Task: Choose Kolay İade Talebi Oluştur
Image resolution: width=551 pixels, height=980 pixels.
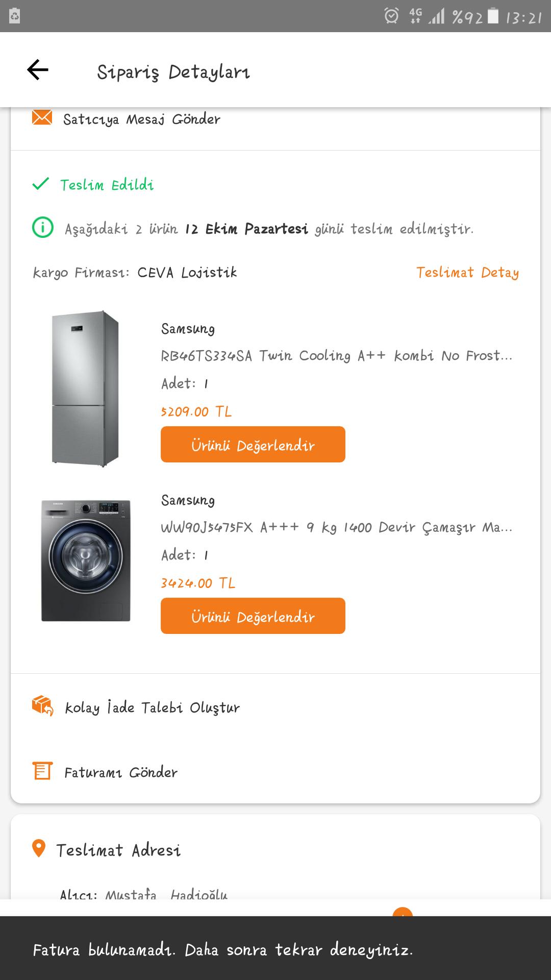Action: pos(152,708)
